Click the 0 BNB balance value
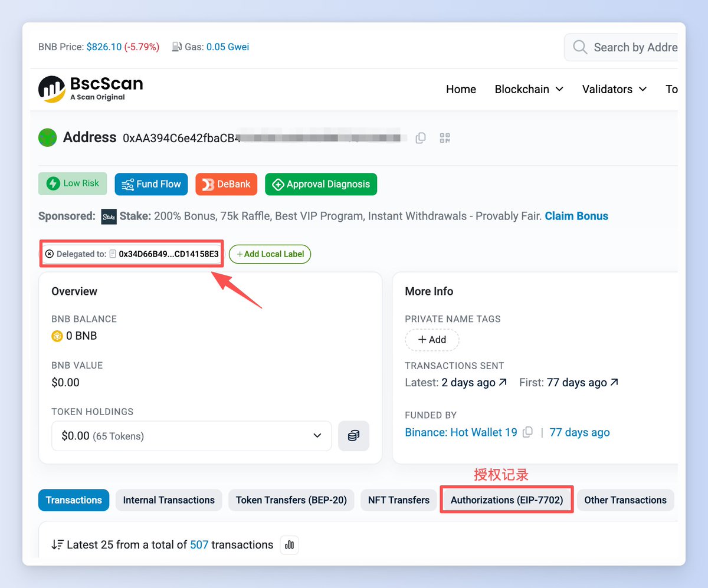 81,336
